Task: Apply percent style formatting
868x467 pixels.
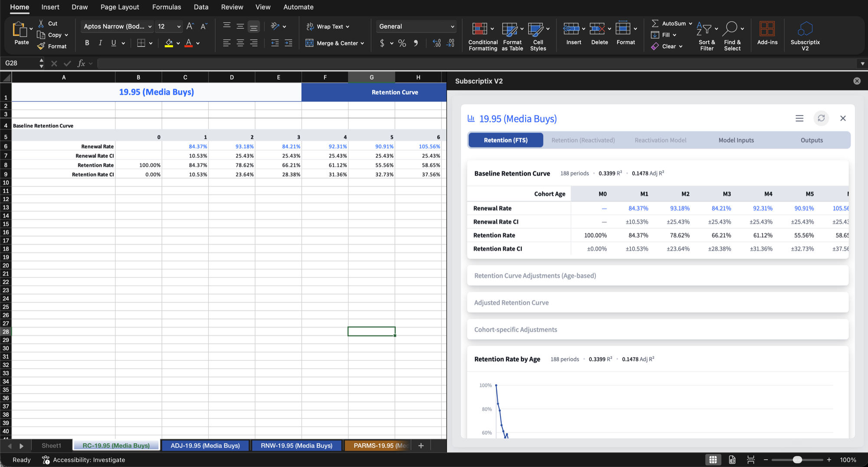Action: pos(402,43)
